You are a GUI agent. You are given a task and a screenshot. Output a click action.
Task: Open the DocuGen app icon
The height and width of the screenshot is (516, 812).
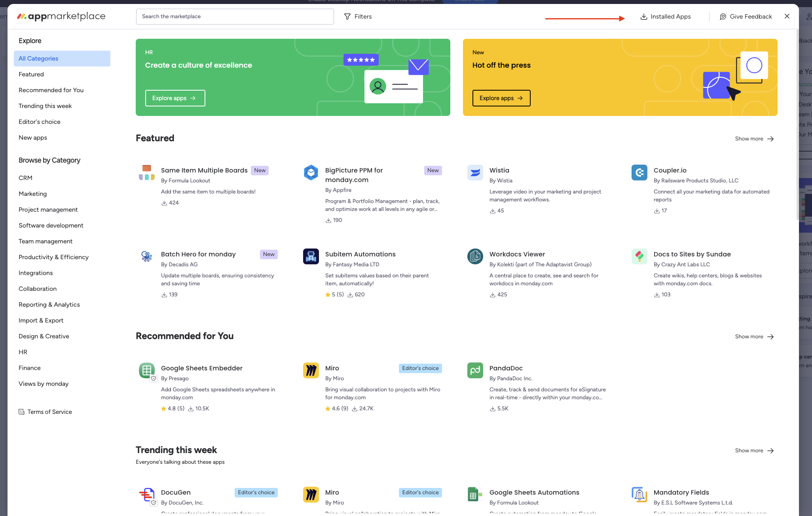click(x=147, y=495)
